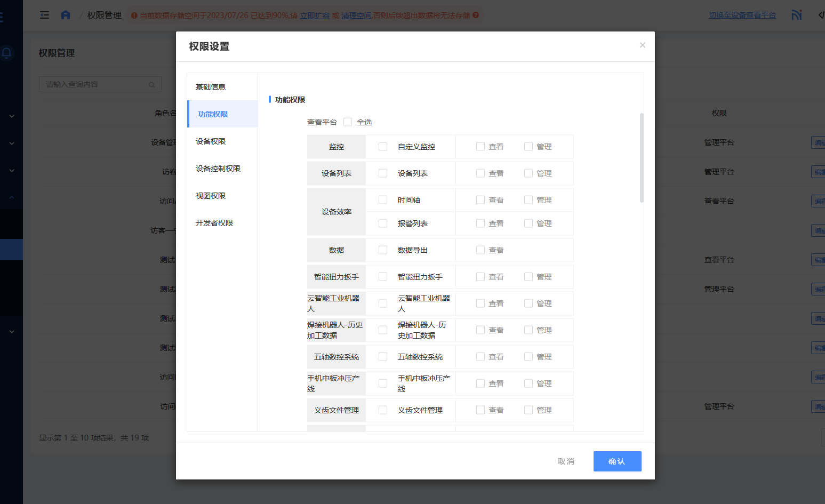Close the 权限设置 dialog with X

pyautogui.click(x=642, y=45)
